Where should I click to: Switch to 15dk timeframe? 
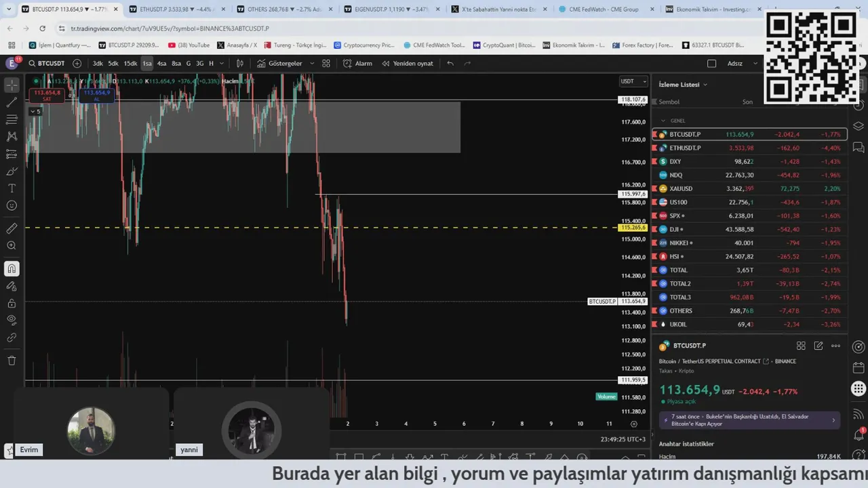[130, 63]
